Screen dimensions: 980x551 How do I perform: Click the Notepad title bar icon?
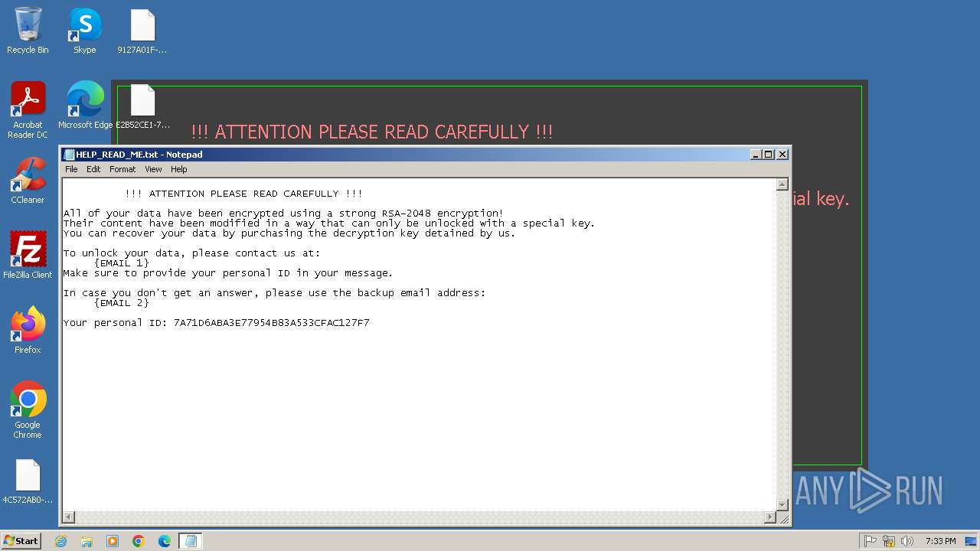[70, 155]
